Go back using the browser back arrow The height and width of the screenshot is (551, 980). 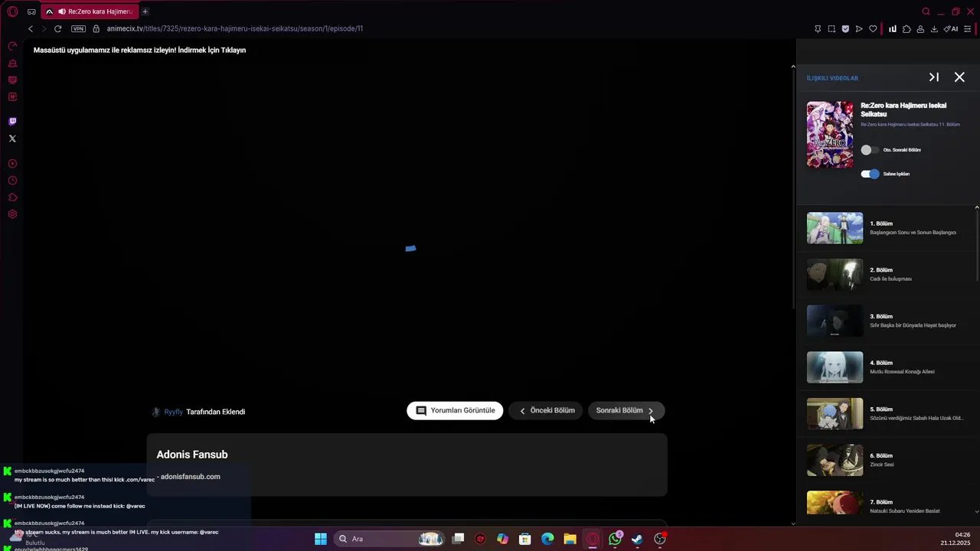tap(31, 28)
